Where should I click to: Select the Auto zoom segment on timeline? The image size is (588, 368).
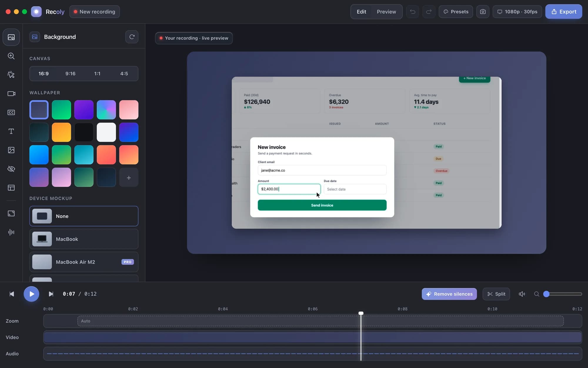320,321
